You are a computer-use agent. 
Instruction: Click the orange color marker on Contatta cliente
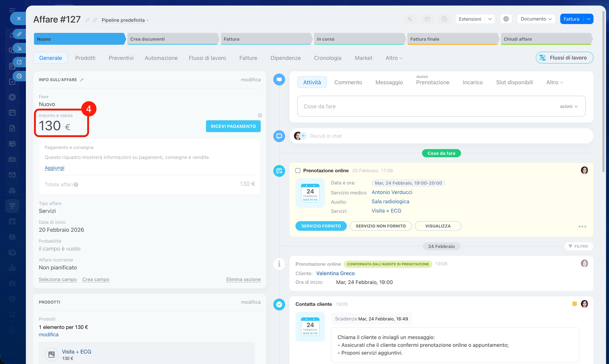574,304
